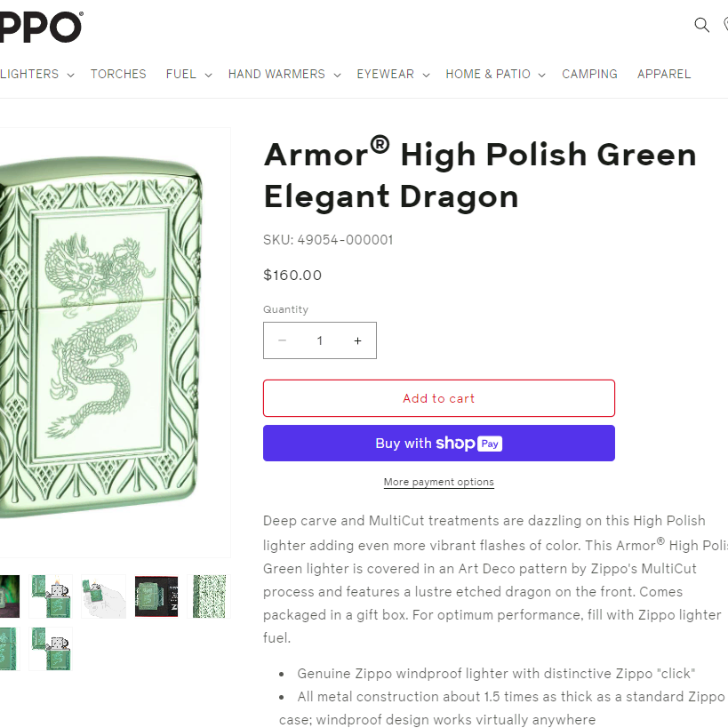Screen dimensions: 728x728
Task: Open the Apparel menu item
Action: (x=663, y=75)
